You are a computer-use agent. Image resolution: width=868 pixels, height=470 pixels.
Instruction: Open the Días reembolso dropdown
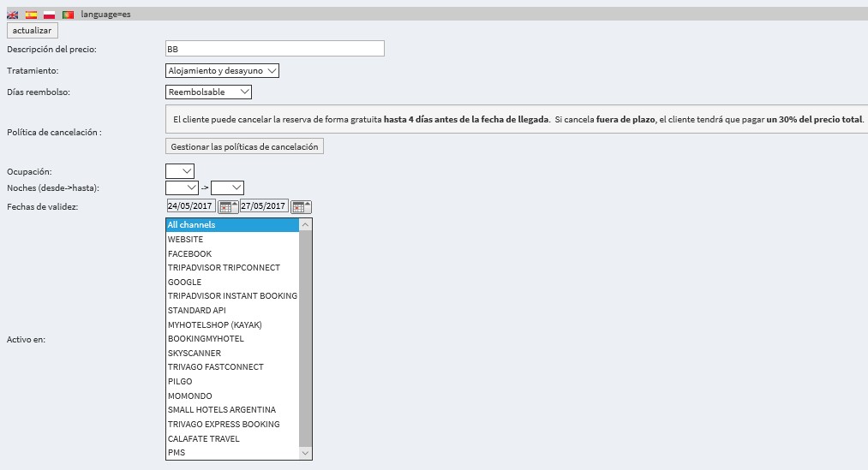coord(208,92)
